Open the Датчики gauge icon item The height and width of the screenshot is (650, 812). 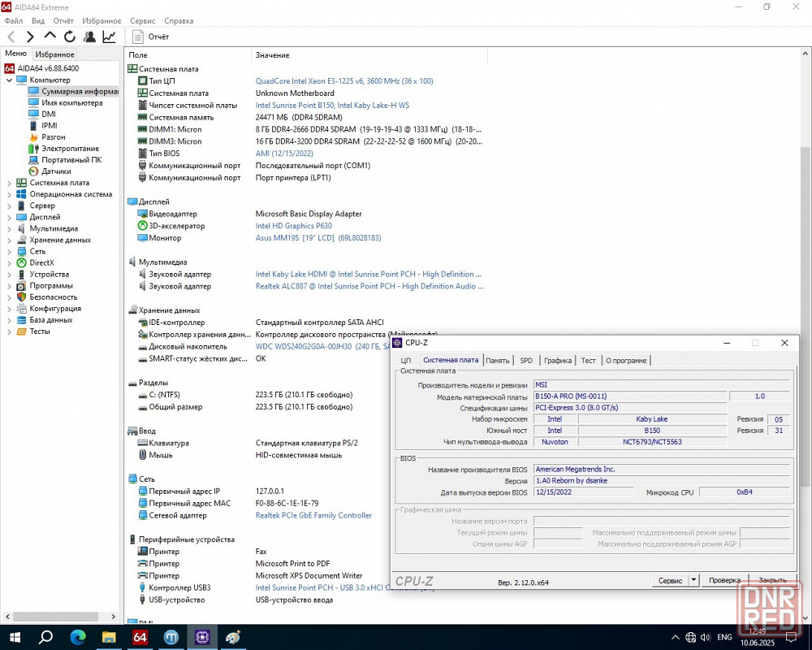tap(33, 171)
